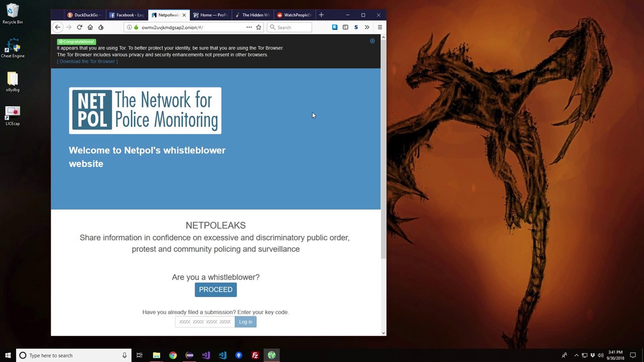Click the green onion icon in address bar
Screen dimensions: 644x362
136,27
